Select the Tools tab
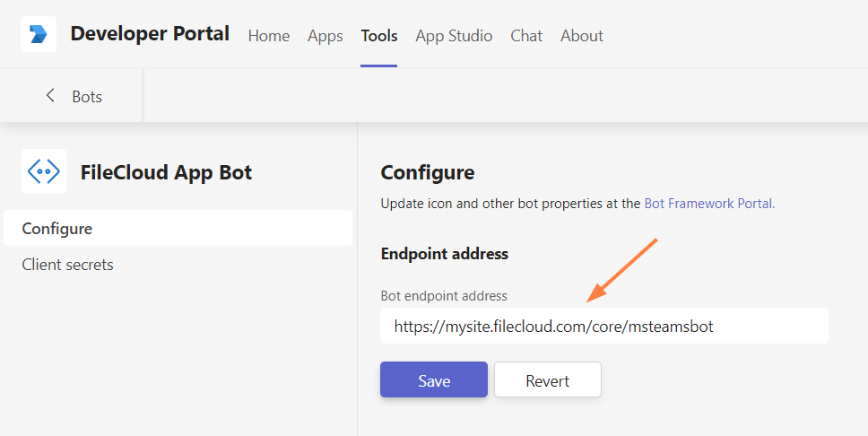 click(x=379, y=36)
